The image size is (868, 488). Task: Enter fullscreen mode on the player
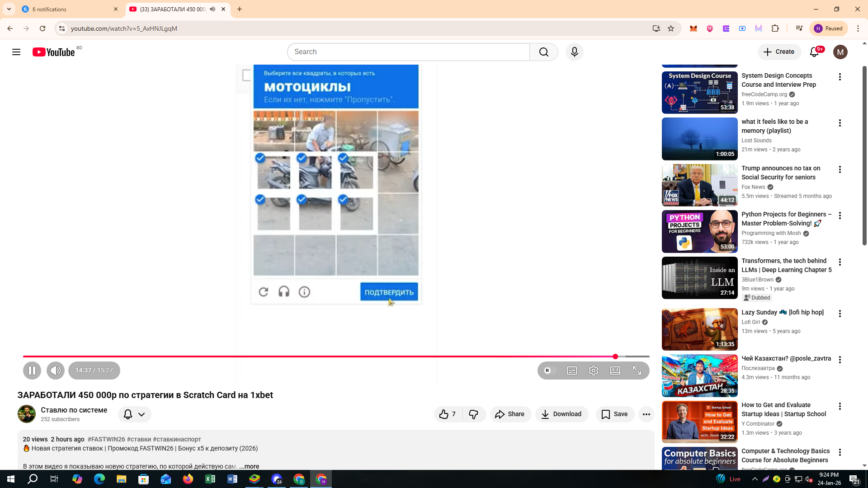pyautogui.click(x=637, y=371)
